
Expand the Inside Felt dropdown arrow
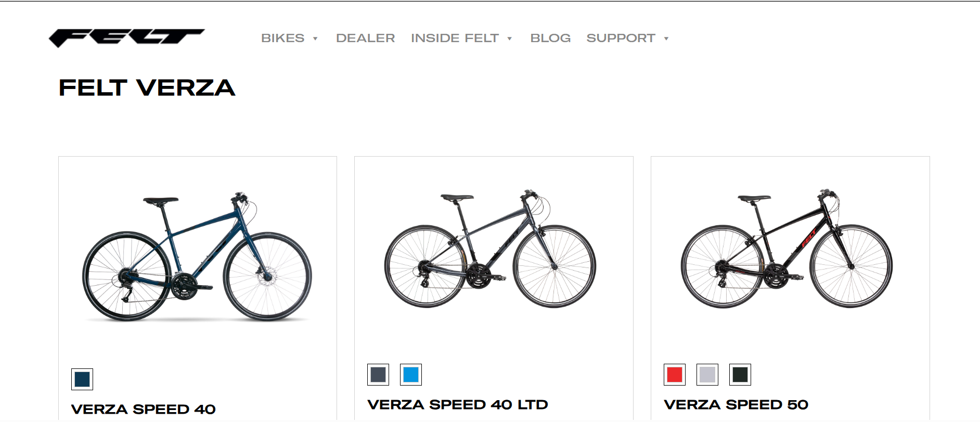pyautogui.click(x=510, y=39)
